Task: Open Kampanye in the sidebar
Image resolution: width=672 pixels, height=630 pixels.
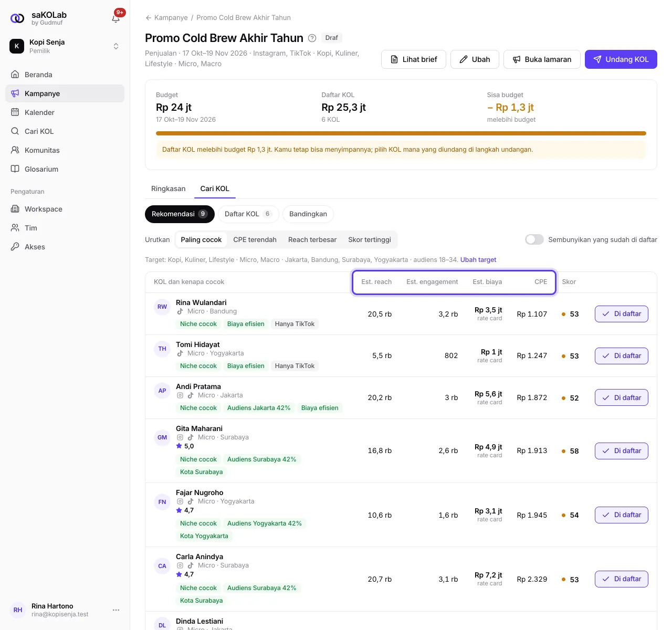Action: click(65, 93)
